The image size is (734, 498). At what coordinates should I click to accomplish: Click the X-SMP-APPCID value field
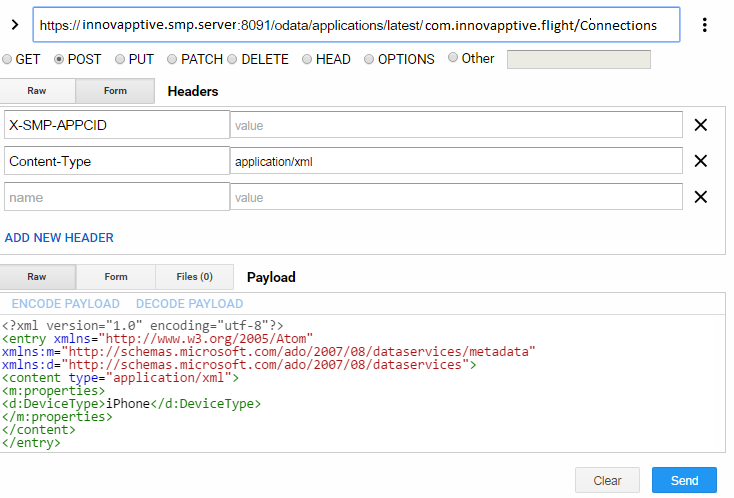(x=456, y=125)
